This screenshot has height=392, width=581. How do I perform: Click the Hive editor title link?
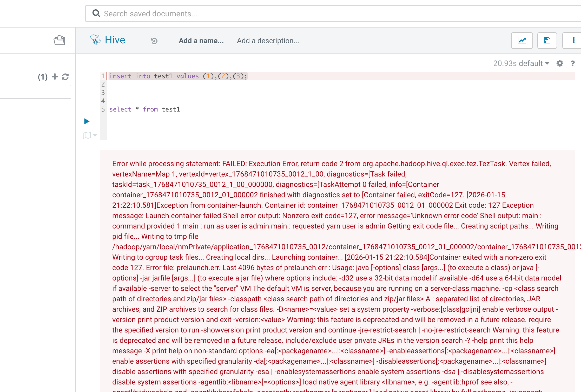click(115, 40)
